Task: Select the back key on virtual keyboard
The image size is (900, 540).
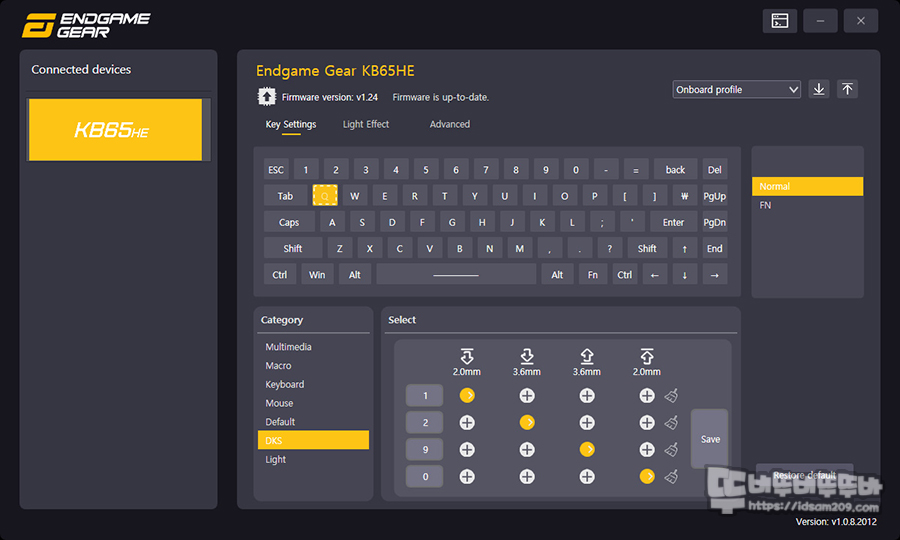Action: pos(676,170)
